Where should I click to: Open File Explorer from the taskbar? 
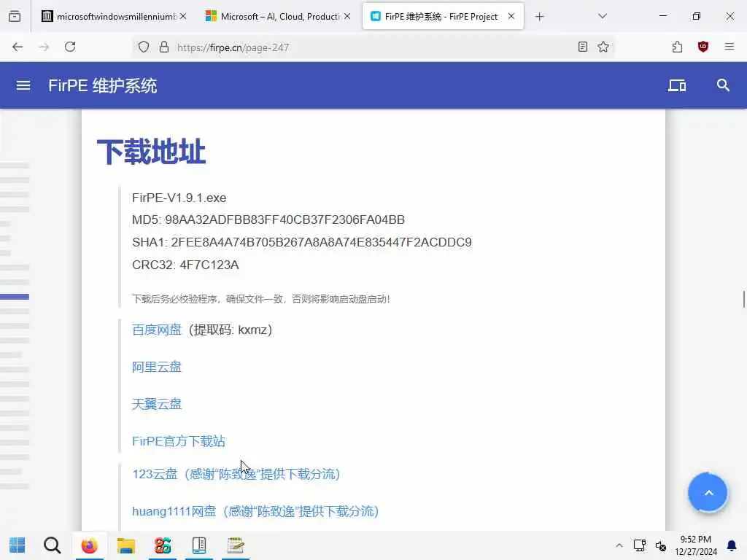[x=125, y=545]
